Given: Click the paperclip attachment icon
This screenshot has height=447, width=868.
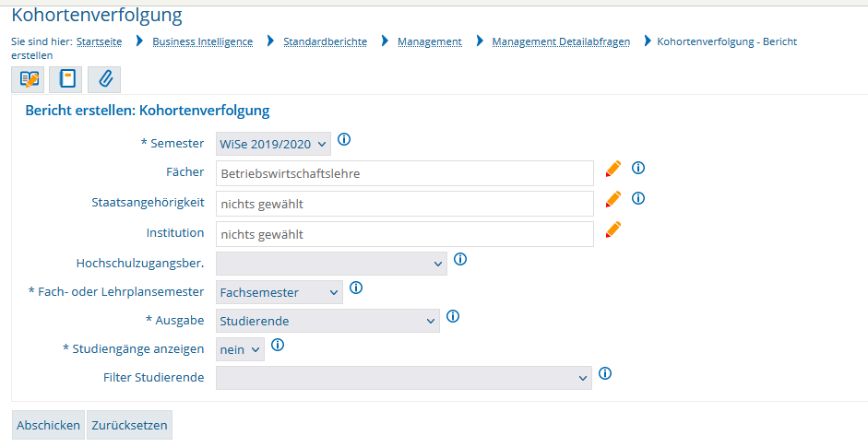Looking at the screenshot, I should pos(104,79).
